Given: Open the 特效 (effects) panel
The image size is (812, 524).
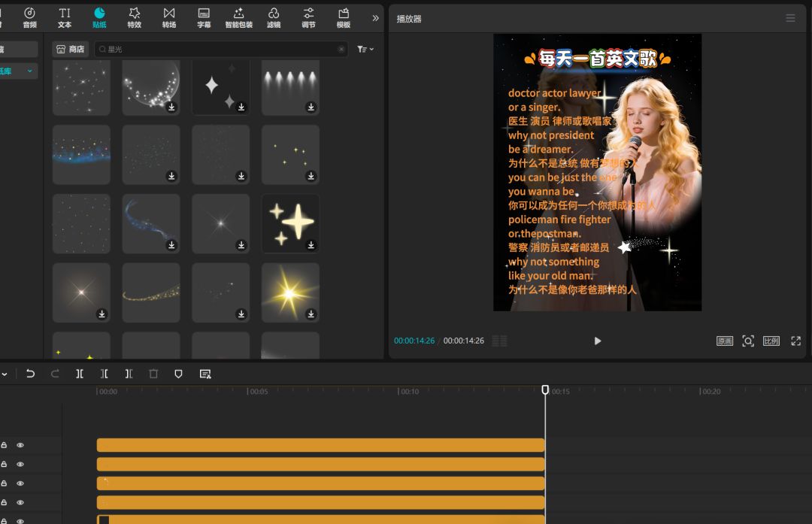Looking at the screenshot, I should [x=134, y=17].
